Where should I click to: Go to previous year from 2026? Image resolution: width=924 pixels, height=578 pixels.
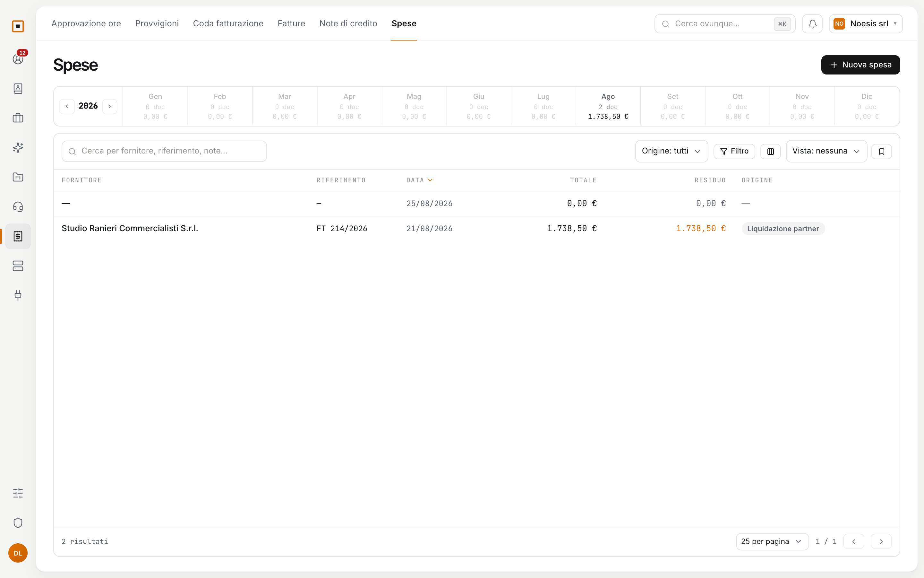pos(67,106)
